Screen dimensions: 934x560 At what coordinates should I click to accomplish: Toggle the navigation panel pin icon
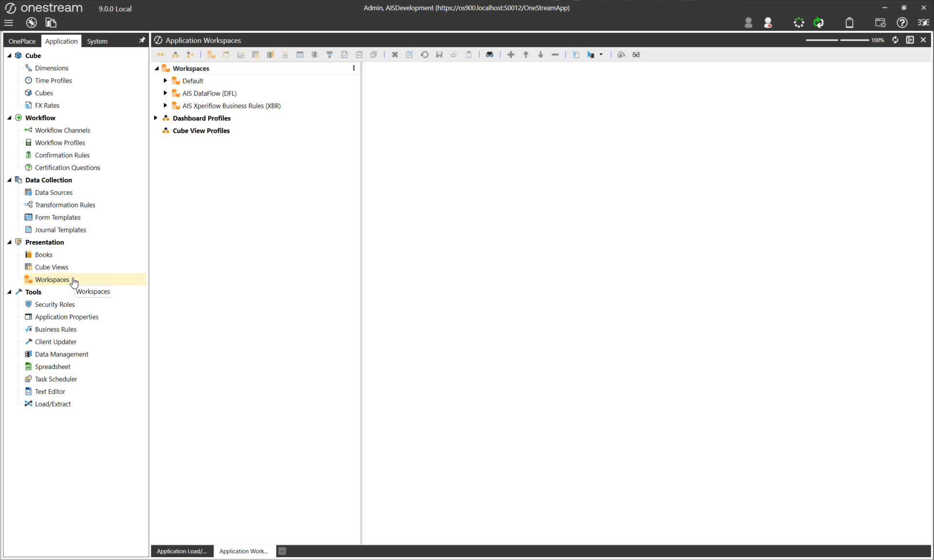click(x=142, y=40)
